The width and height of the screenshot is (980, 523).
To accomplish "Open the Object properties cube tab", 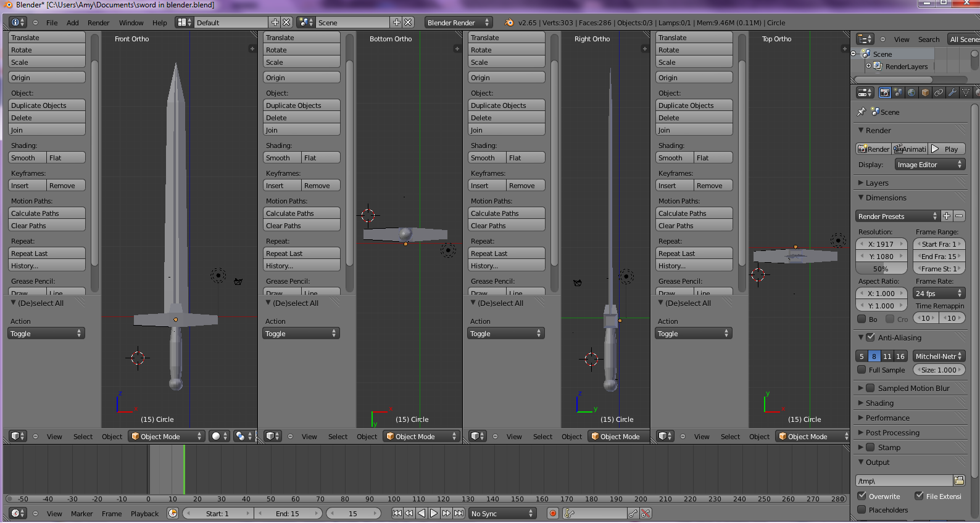I will pos(925,93).
